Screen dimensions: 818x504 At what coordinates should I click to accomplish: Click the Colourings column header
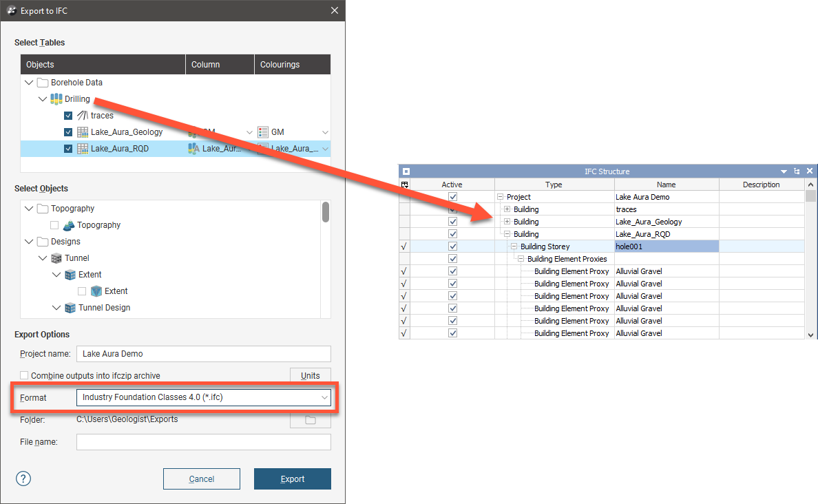[x=292, y=65]
